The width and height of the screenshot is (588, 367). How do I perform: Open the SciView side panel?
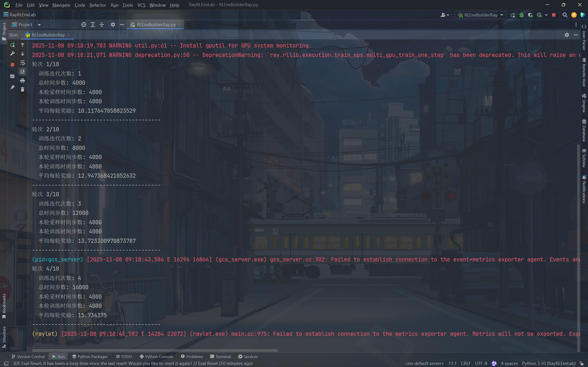(584, 158)
